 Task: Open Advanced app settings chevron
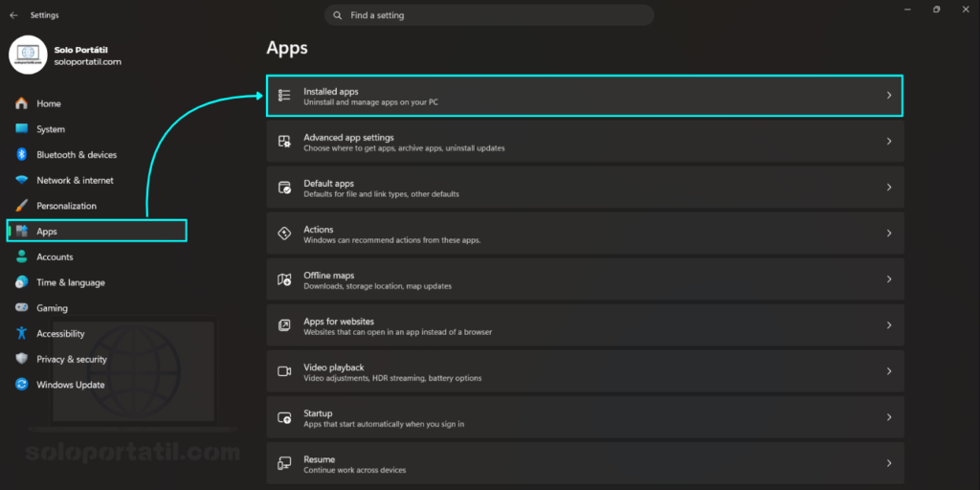(889, 142)
